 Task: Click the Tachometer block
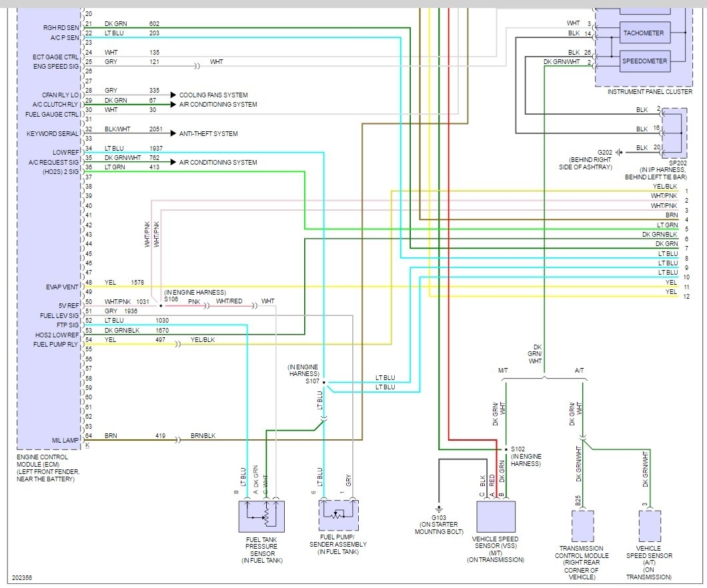pos(645,33)
